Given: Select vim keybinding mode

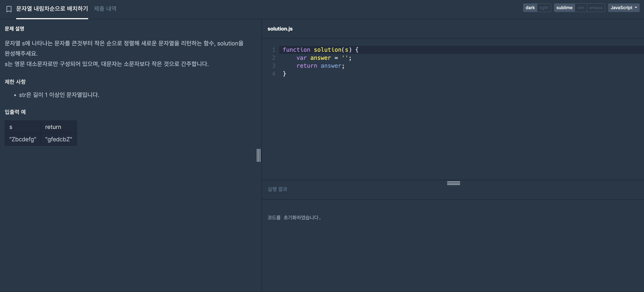Looking at the screenshot, I should [580, 8].
